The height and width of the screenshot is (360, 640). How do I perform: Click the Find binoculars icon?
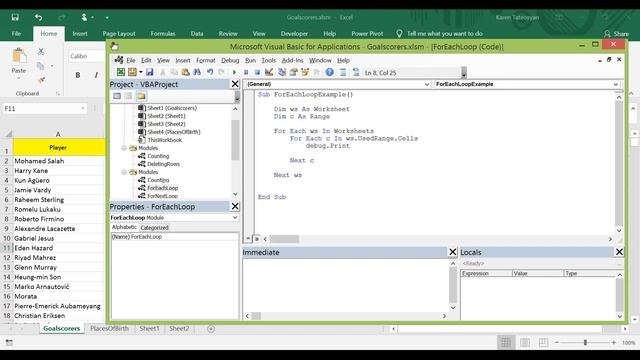[197, 72]
